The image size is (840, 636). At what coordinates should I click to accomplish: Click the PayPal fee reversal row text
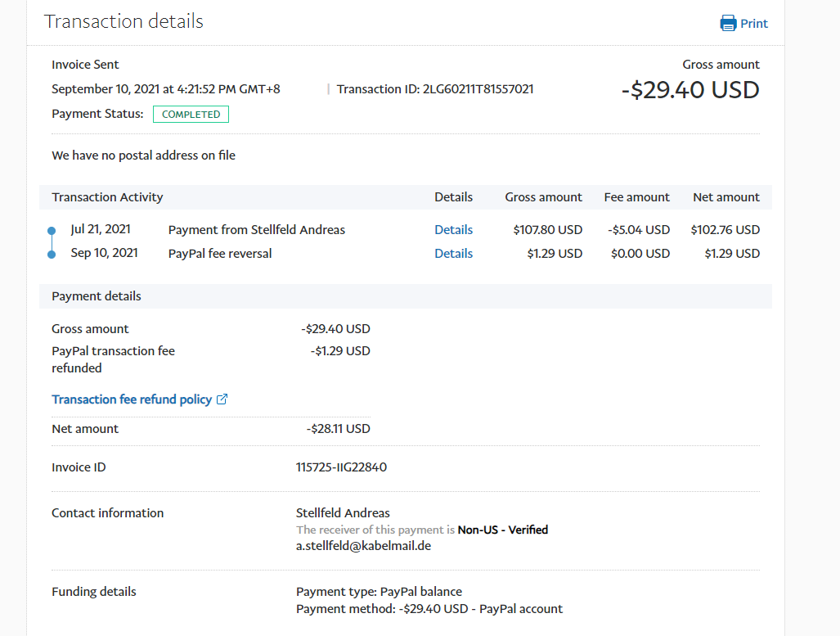coord(220,254)
